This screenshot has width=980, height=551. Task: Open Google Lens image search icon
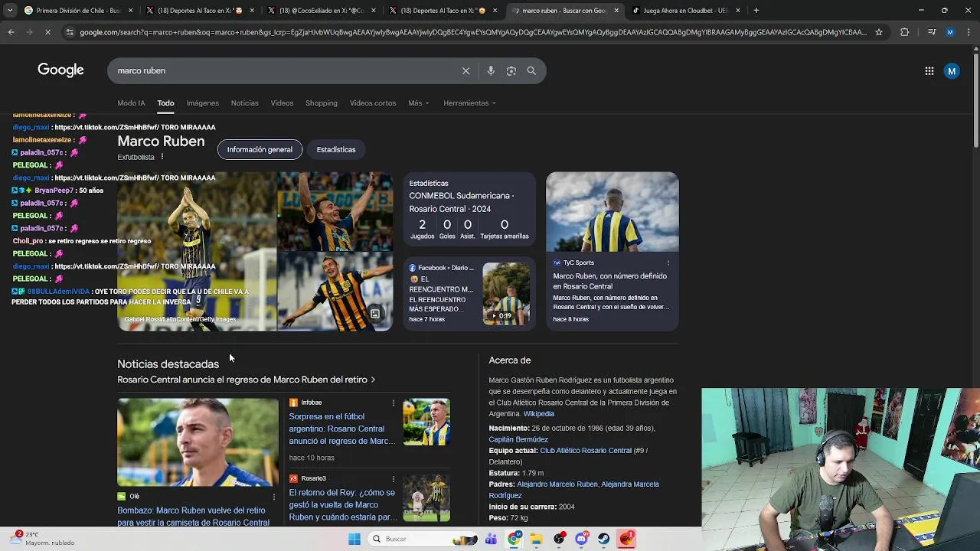pyautogui.click(x=511, y=70)
